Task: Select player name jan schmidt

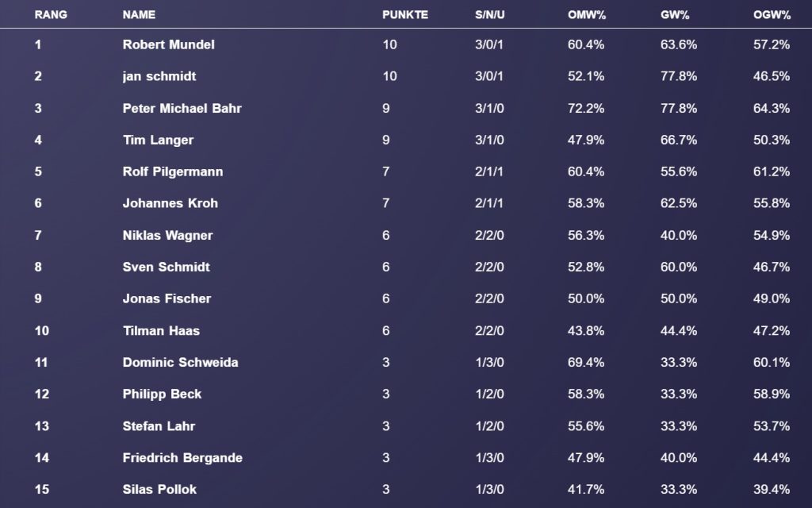Action: point(159,76)
